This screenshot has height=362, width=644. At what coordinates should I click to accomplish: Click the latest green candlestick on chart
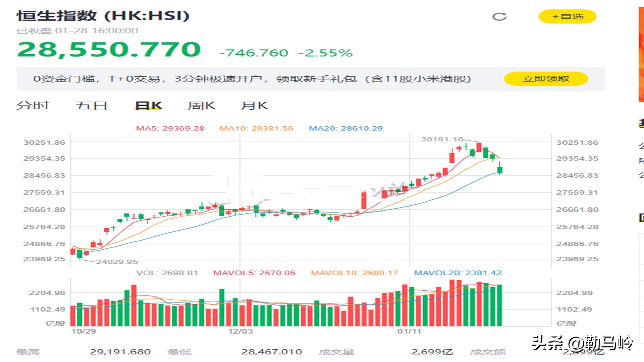pyautogui.click(x=500, y=170)
